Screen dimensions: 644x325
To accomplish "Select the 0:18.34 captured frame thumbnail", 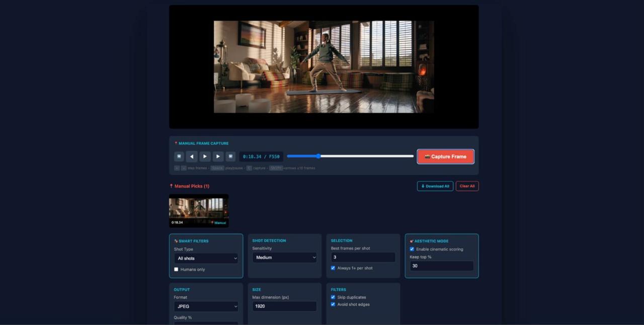I will click(198, 211).
